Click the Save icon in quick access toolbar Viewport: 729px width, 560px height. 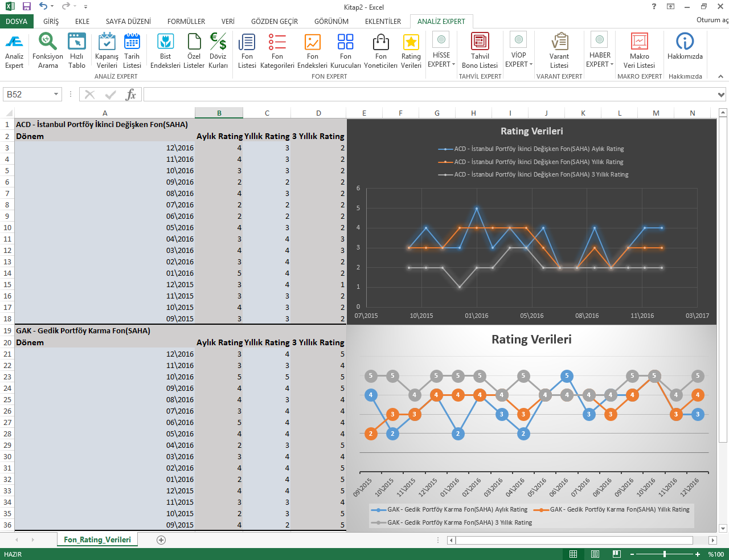tap(27, 7)
